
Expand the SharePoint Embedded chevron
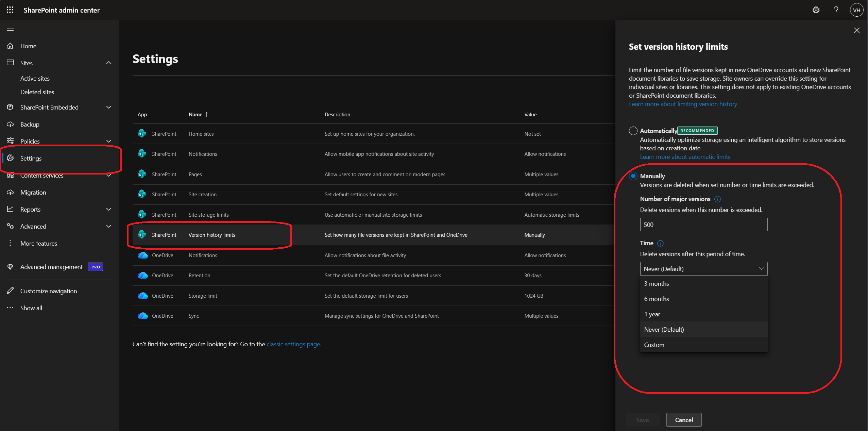[x=109, y=107]
